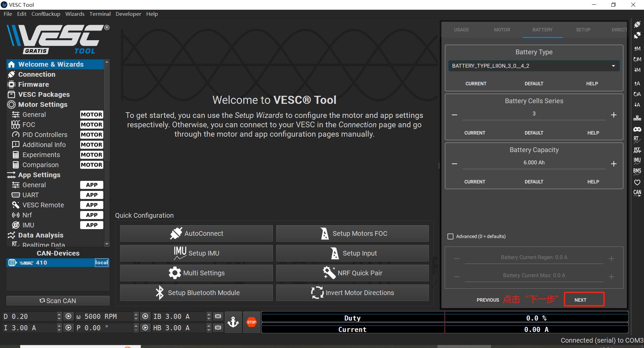Open the ConfBackup menu

(46, 14)
